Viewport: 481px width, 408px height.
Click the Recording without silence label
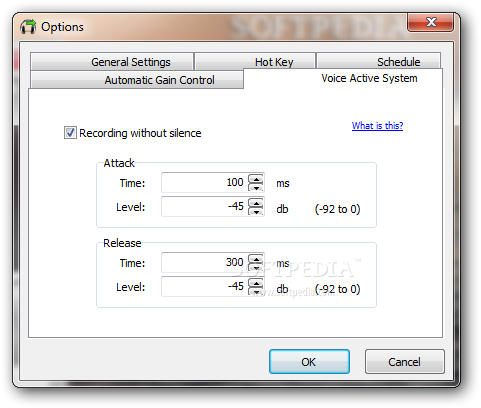pos(140,133)
